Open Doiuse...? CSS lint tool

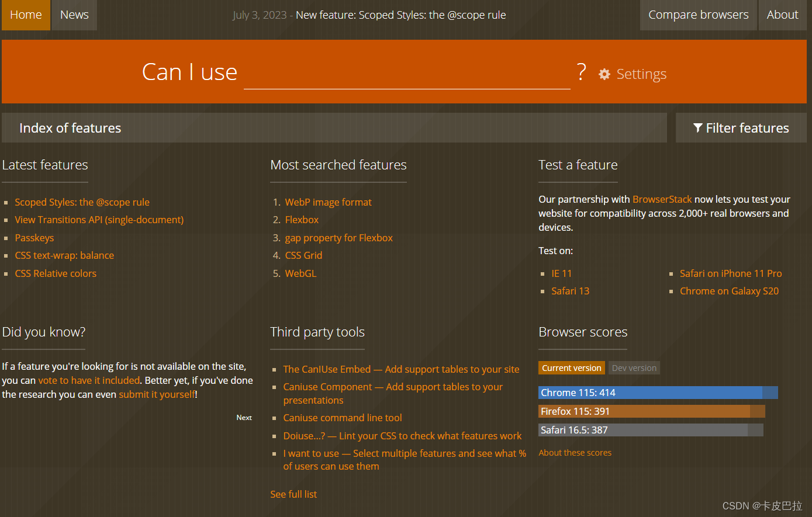402,436
